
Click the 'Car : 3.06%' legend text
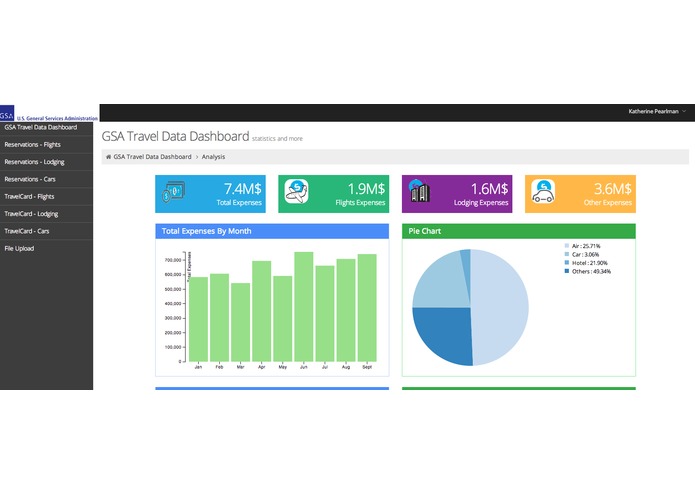point(586,254)
